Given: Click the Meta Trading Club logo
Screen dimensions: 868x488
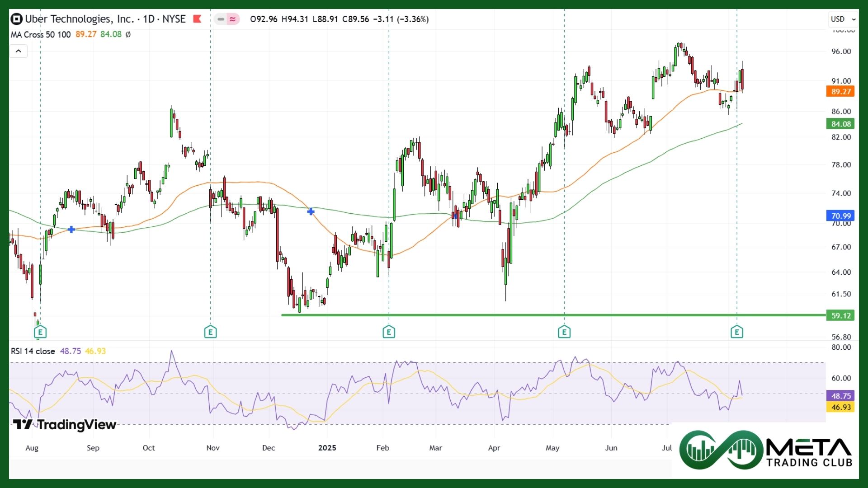Looking at the screenshot, I should pyautogui.click(x=765, y=450).
